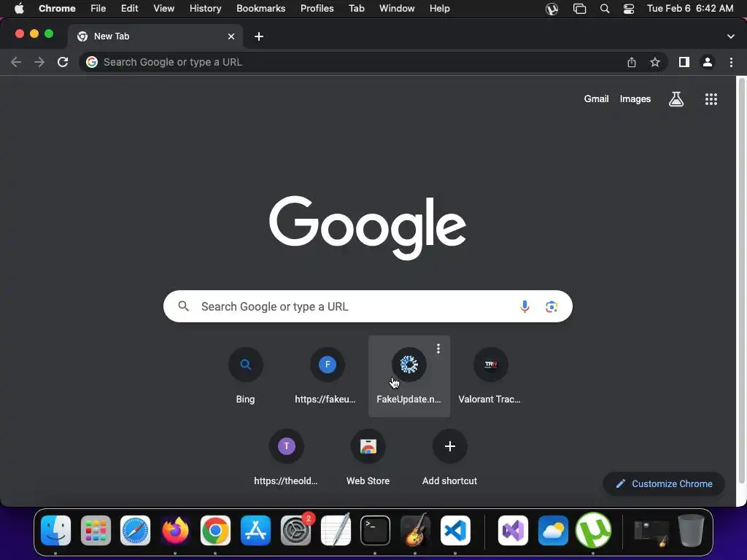Open the Images link
The width and height of the screenshot is (747, 560).
(x=635, y=99)
